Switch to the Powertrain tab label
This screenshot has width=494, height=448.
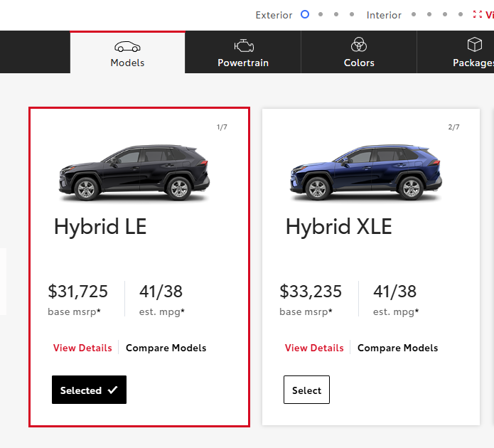pyautogui.click(x=243, y=63)
